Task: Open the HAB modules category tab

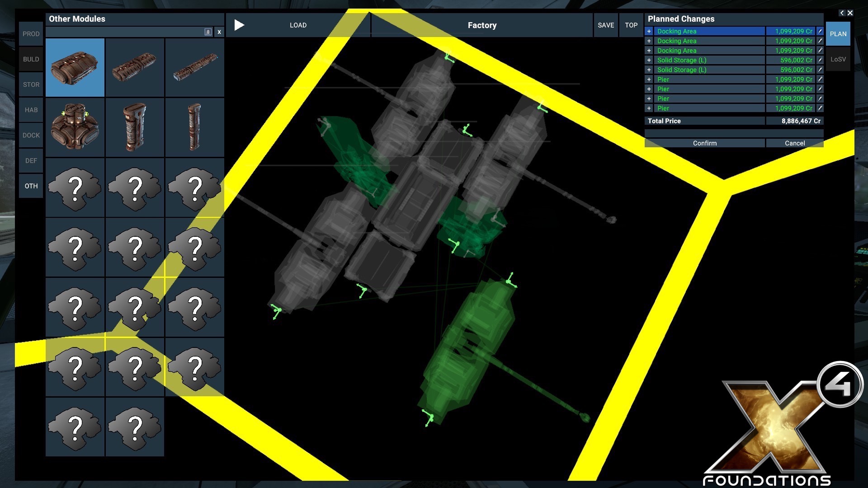Action: [31, 110]
